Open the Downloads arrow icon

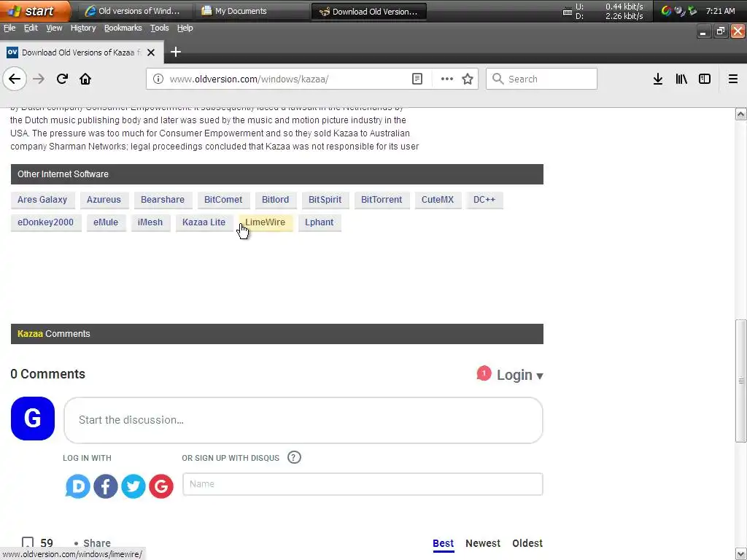click(x=658, y=79)
